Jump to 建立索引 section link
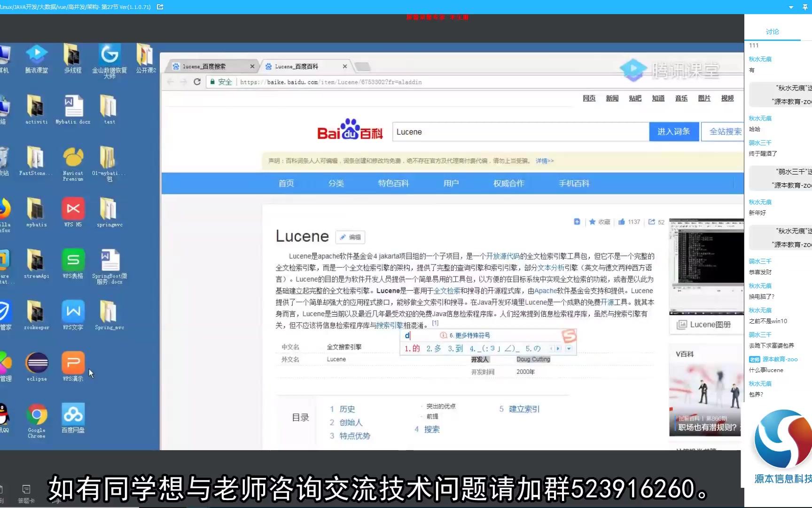 (x=524, y=409)
